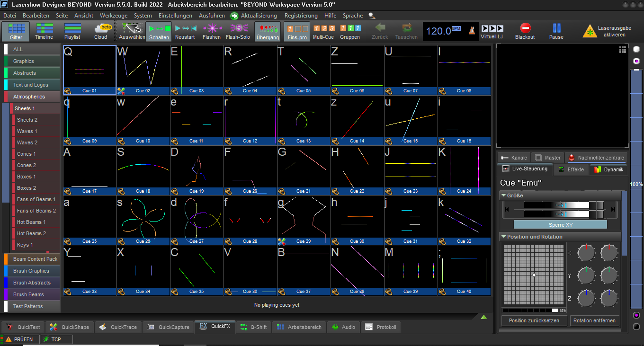Open the Playlist view icon
Viewport: 644px width, 346px height.
click(x=72, y=29)
